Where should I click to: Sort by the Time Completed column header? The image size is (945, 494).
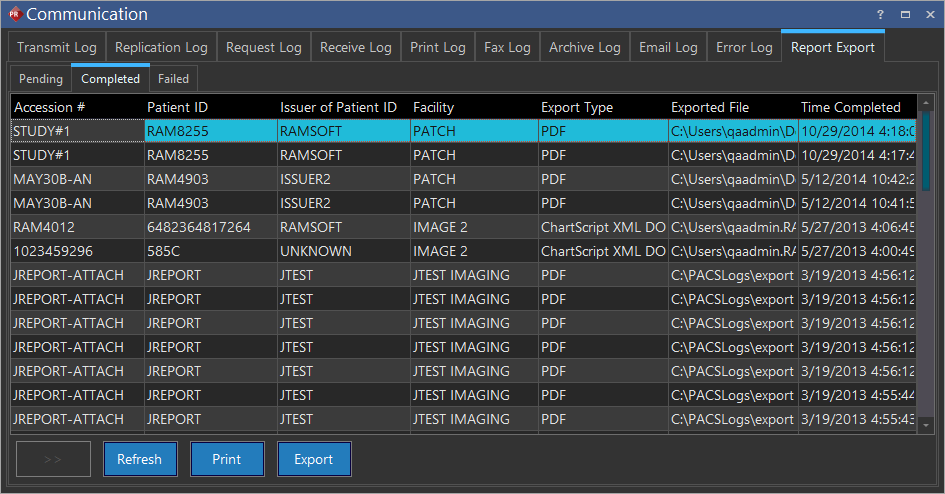click(850, 107)
